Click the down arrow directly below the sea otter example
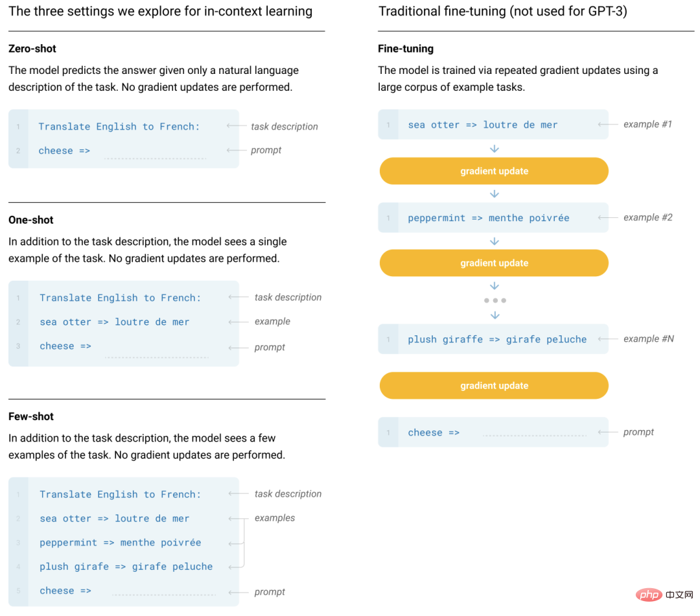Screen dimensions: 700x616 tap(495, 149)
